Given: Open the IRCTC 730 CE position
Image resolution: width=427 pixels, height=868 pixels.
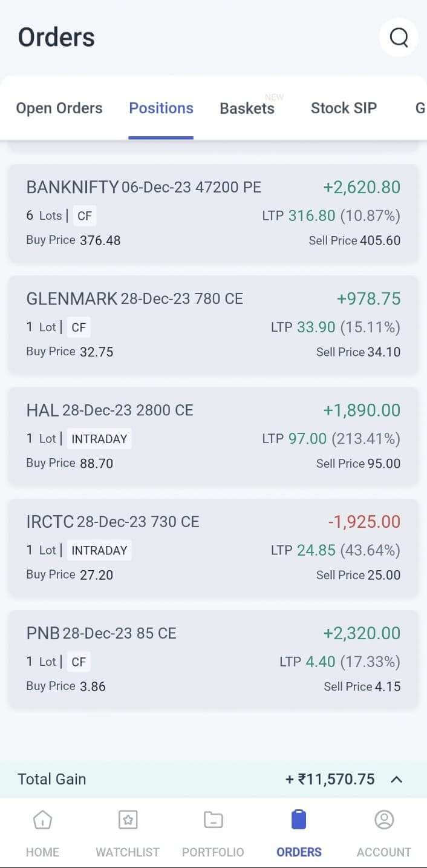Looking at the screenshot, I should tap(213, 548).
